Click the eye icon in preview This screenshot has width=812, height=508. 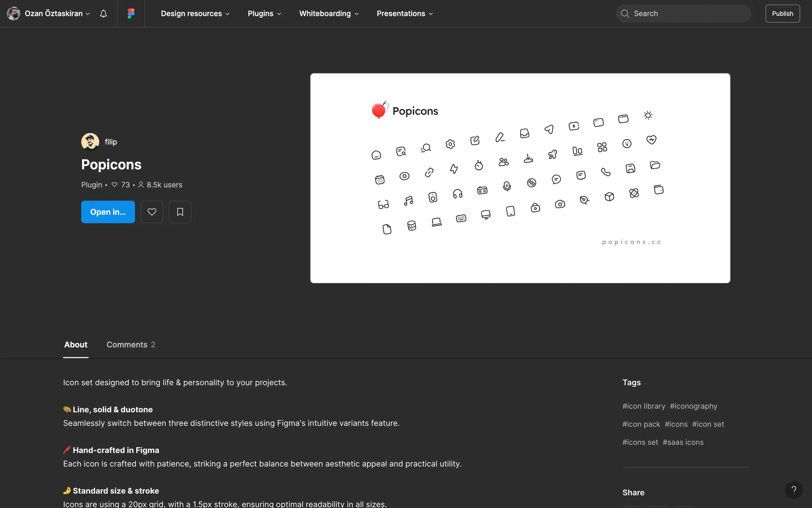tap(404, 176)
